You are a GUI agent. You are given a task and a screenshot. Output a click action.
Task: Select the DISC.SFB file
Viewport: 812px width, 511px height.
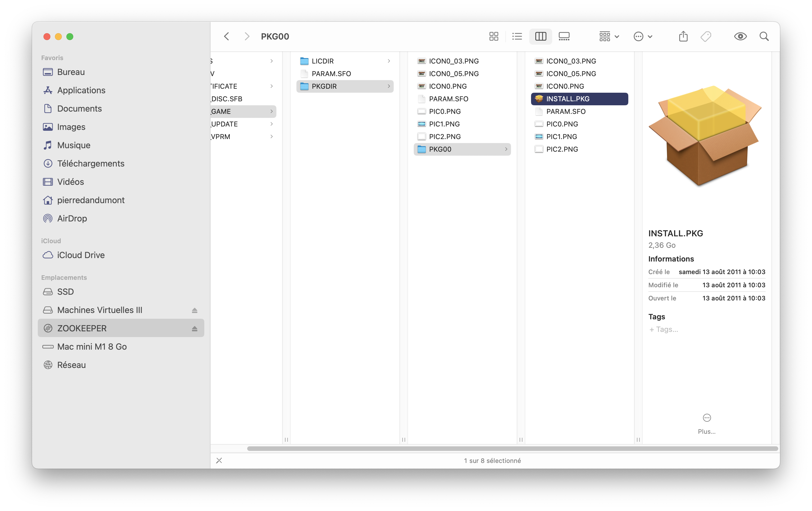point(243,99)
